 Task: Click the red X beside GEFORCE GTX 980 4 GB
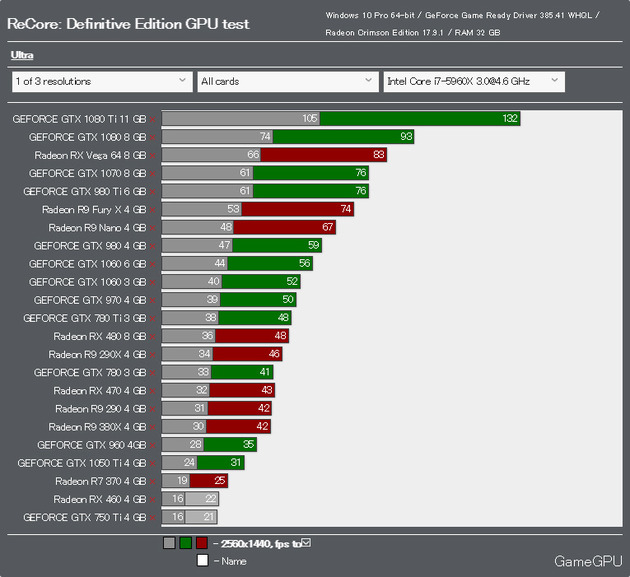point(153,246)
